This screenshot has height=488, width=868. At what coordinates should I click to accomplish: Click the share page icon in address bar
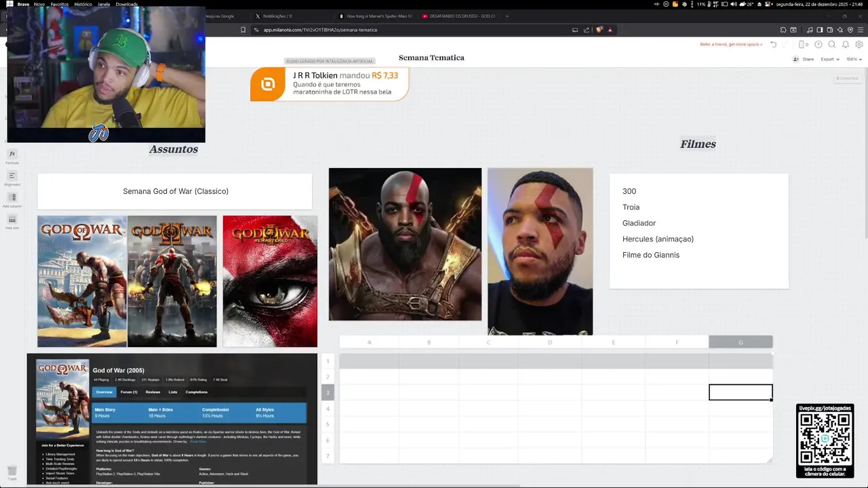pyautogui.click(x=587, y=30)
